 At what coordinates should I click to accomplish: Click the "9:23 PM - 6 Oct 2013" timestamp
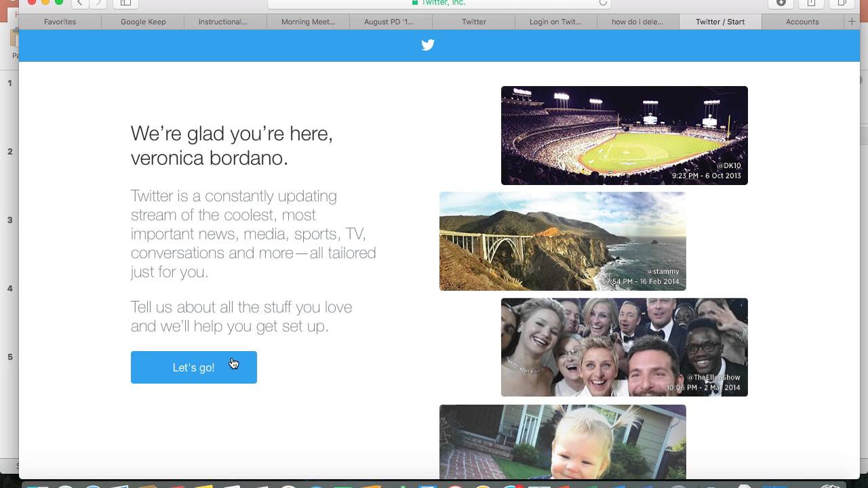coord(707,176)
